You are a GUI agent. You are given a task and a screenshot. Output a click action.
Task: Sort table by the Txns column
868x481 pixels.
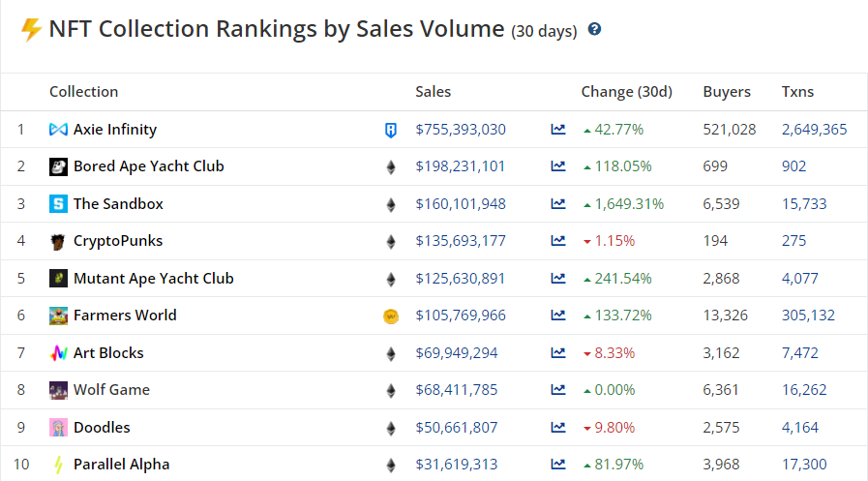(797, 92)
